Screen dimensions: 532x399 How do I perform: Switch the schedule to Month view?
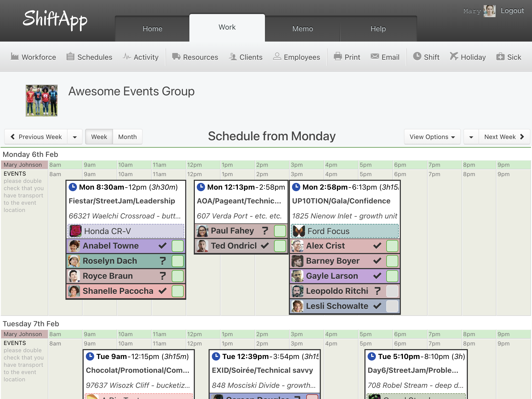point(127,137)
